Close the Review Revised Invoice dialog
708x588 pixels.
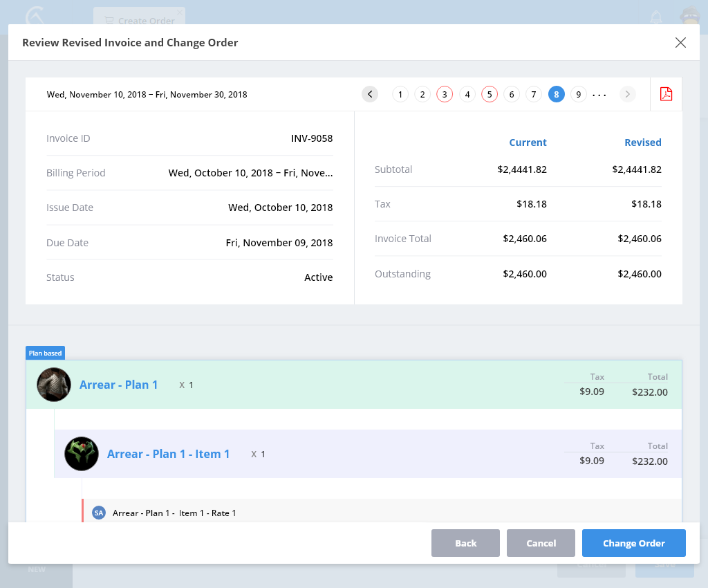coord(680,43)
